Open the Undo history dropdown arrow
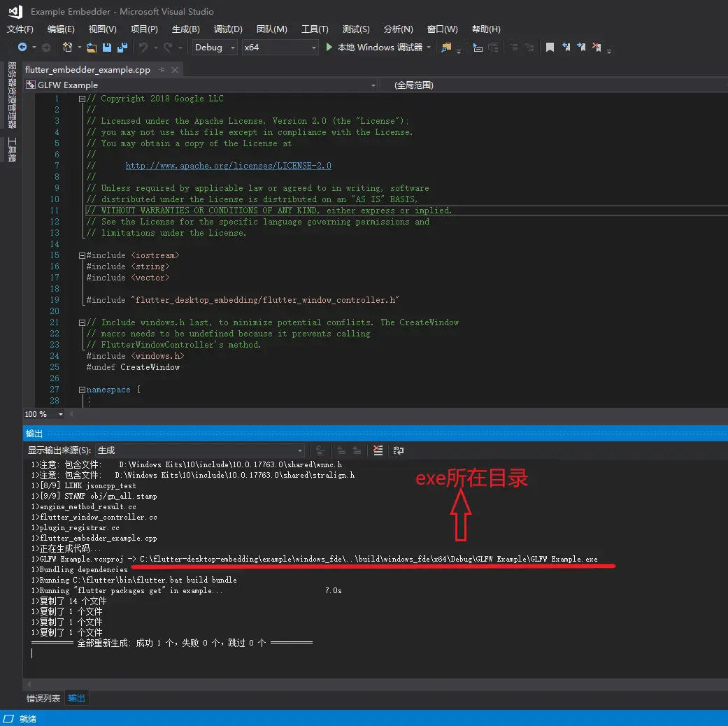The width and height of the screenshot is (728, 726). [155, 47]
